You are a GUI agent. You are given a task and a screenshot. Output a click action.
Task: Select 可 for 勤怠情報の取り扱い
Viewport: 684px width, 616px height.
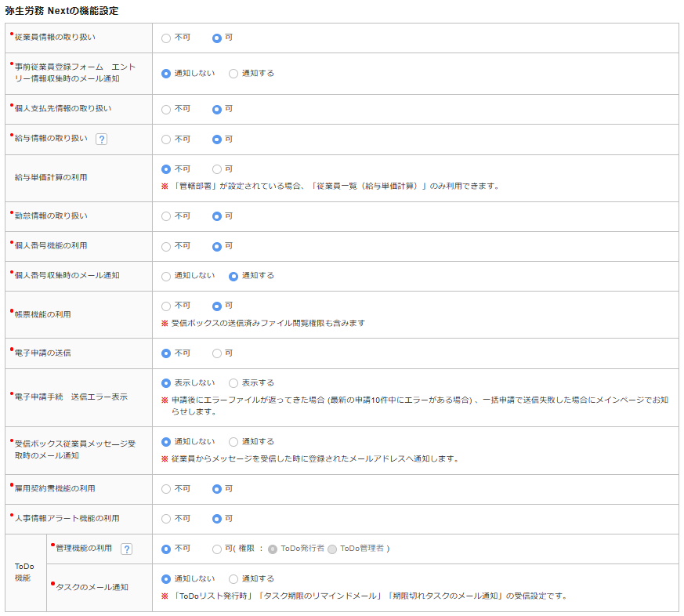pos(217,216)
